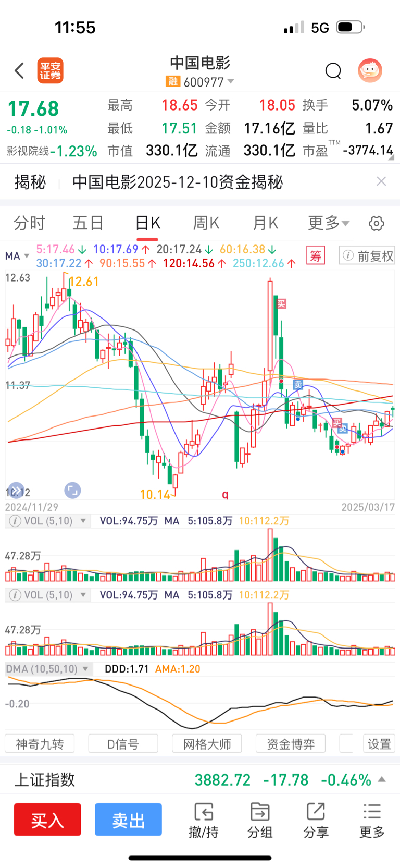
Task: Select 网格大师 indicator button
Action: coord(207,744)
